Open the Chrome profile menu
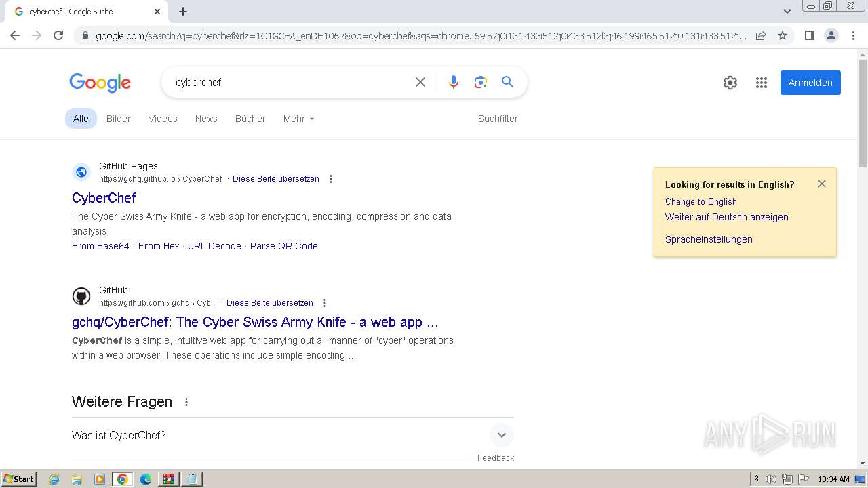868x488 pixels. (831, 35)
